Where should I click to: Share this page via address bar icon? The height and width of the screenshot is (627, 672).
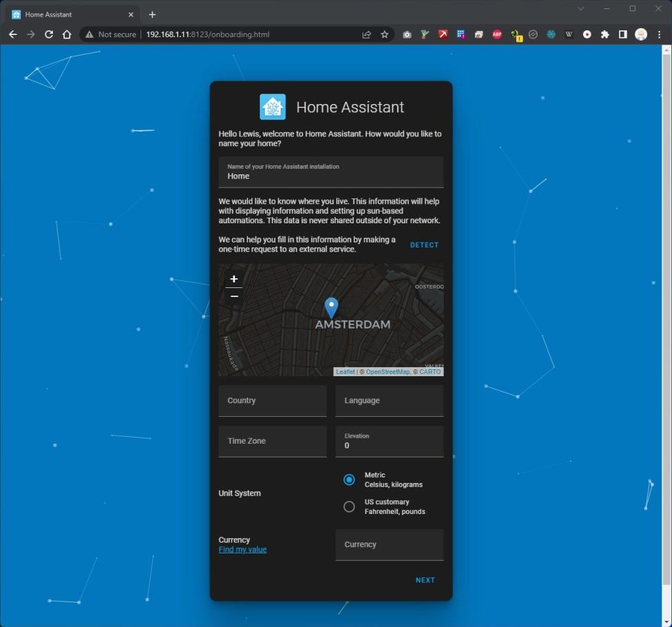pos(367,34)
